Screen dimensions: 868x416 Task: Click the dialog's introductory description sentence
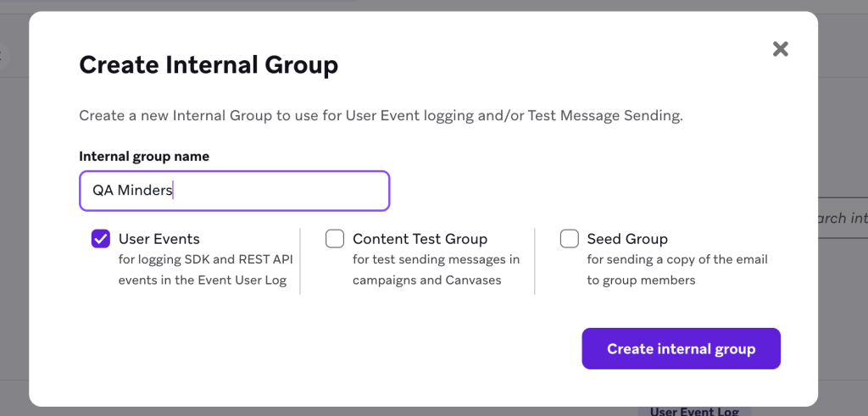click(381, 116)
